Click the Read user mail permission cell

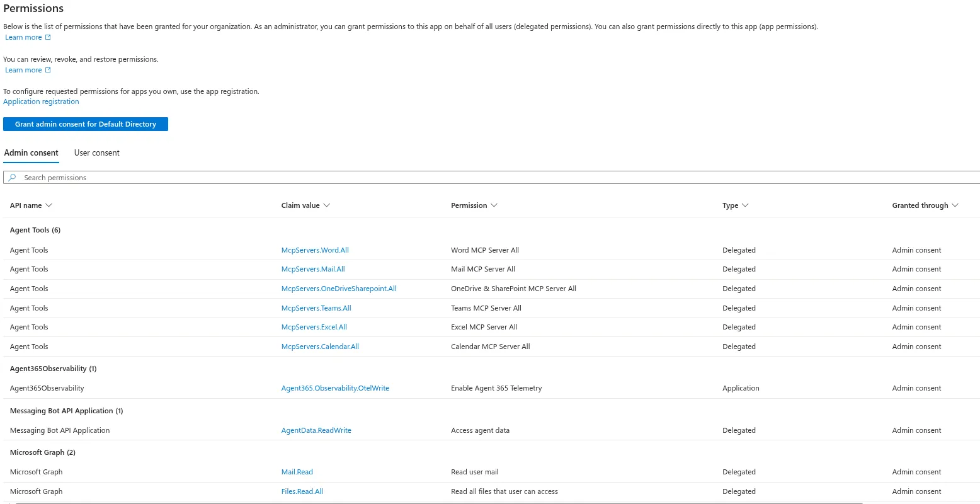pyautogui.click(x=475, y=472)
